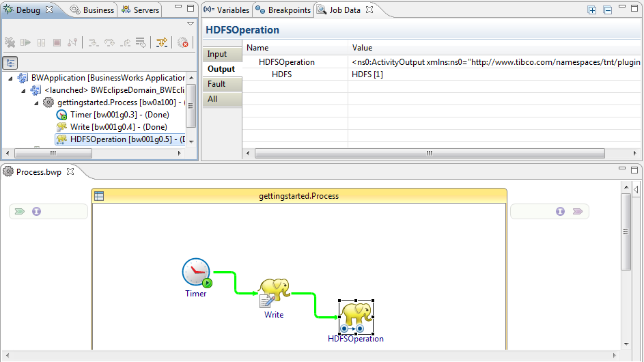This screenshot has width=644, height=362.
Task: Click the Step Over icon in Debug toolbar
Action: tap(109, 42)
